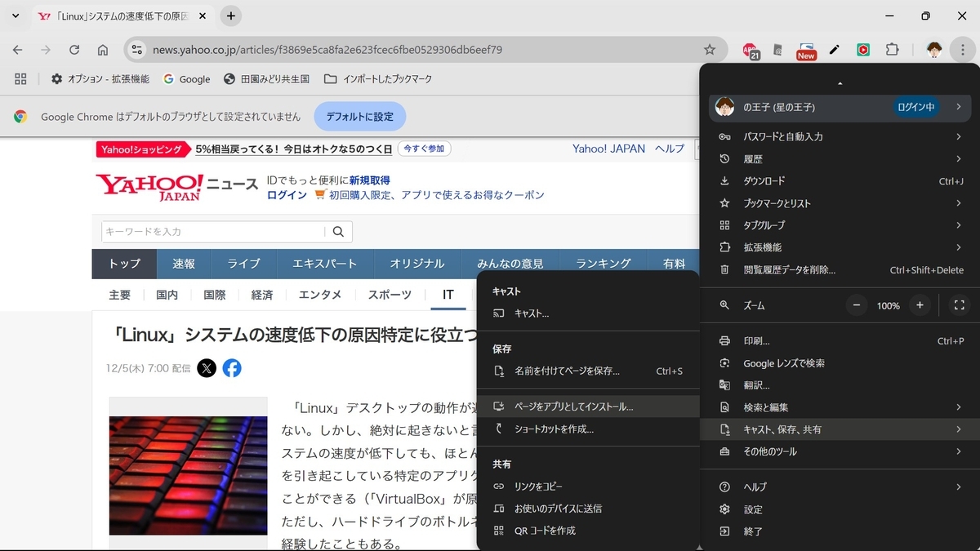Choose お使いのデバイスに送信
980x551 pixels.
pos(588,509)
